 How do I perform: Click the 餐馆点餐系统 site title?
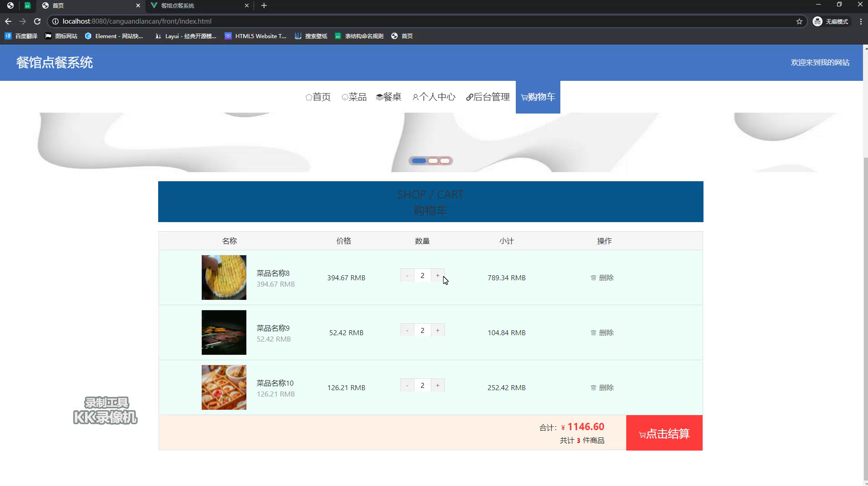55,63
